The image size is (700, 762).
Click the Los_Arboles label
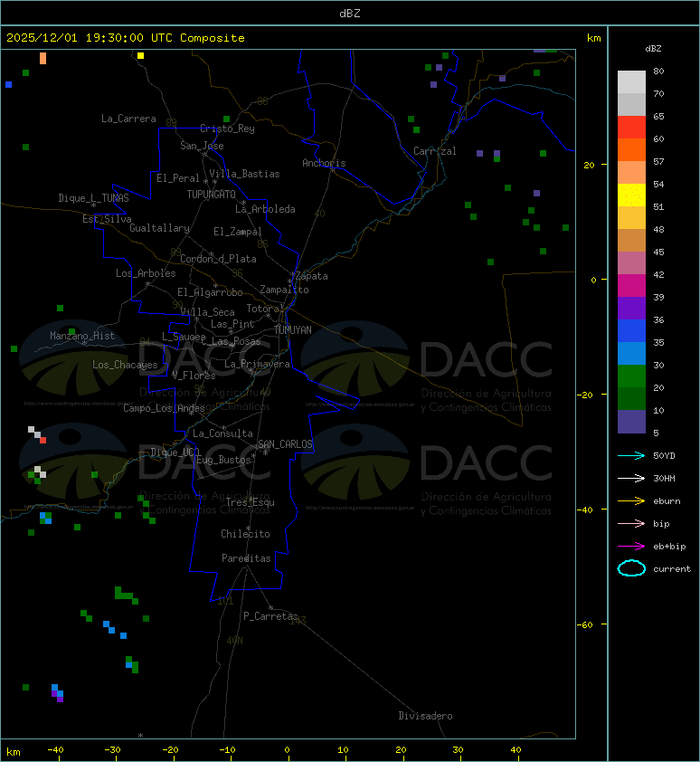click(x=146, y=273)
